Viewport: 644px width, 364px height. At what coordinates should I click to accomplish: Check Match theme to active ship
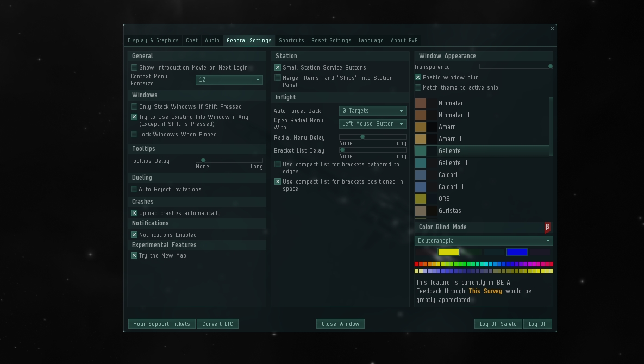(x=418, y=87)
